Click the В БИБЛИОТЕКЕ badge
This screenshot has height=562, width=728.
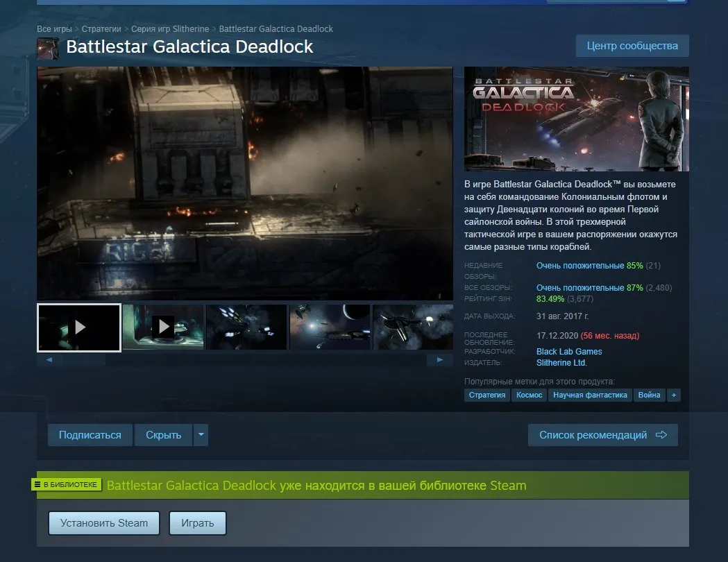click(67, 484)
